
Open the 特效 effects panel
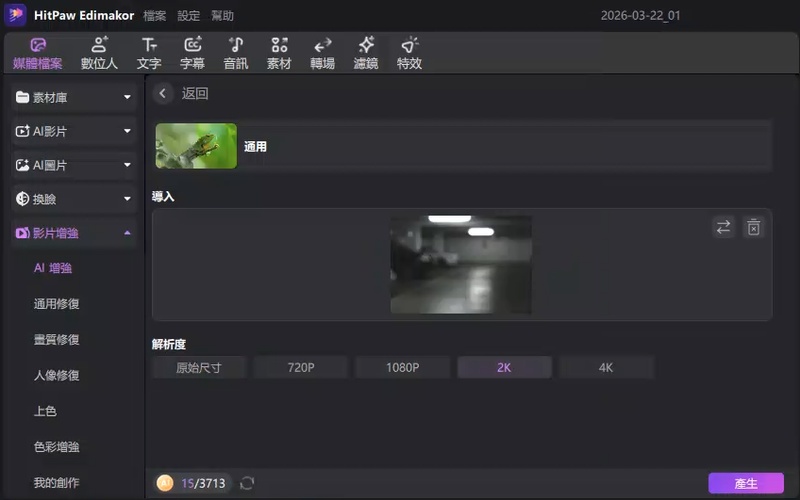pyautogui.click(x=409, y=54)
